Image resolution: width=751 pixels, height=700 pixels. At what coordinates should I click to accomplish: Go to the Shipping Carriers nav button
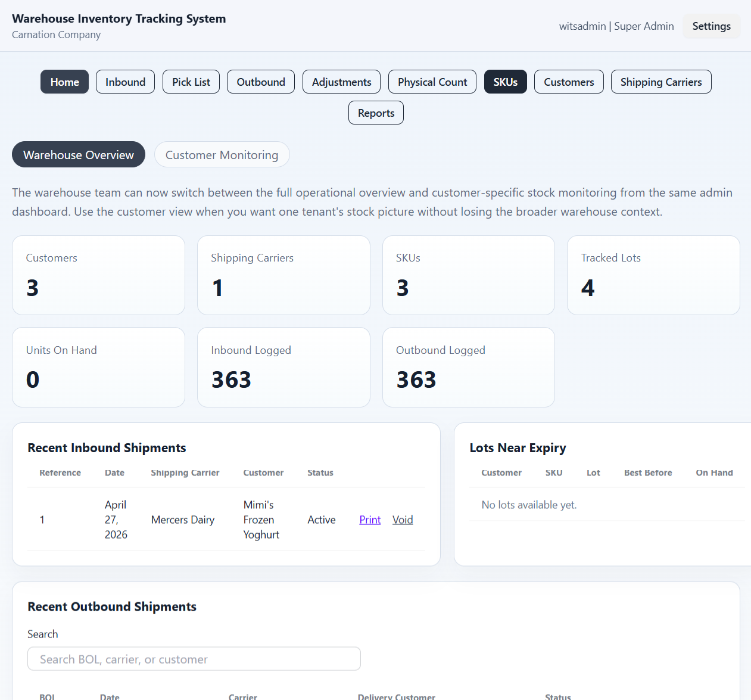(661, 82)
